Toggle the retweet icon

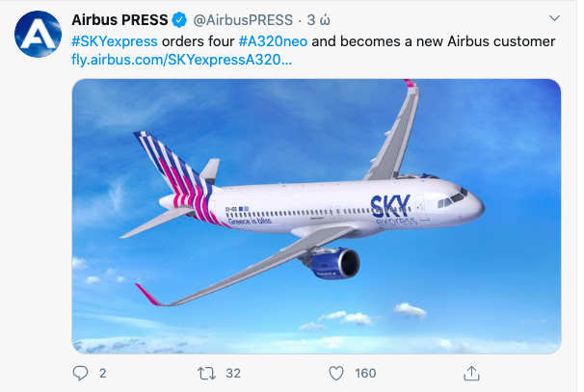click(x=204, y=373)
